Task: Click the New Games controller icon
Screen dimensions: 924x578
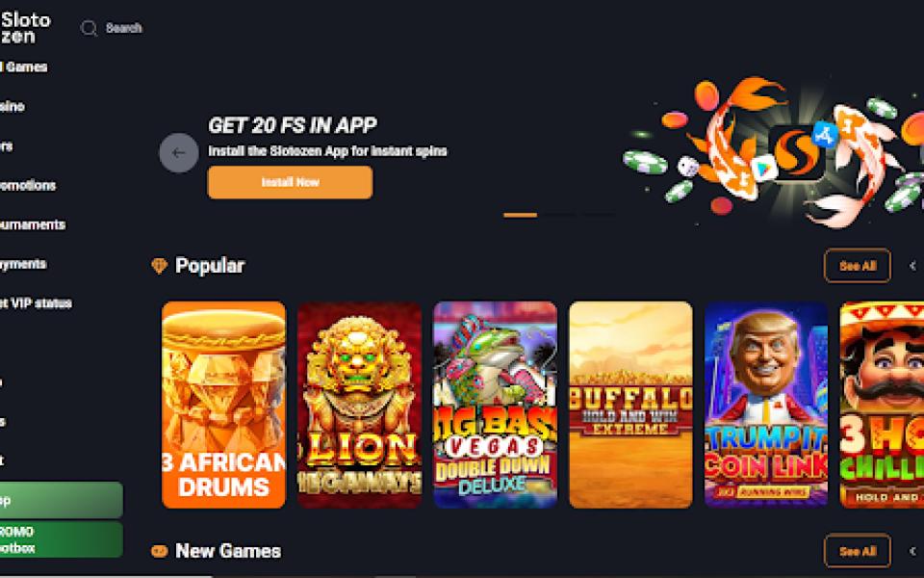Action: pyautogui.click(x=159, y=551)
